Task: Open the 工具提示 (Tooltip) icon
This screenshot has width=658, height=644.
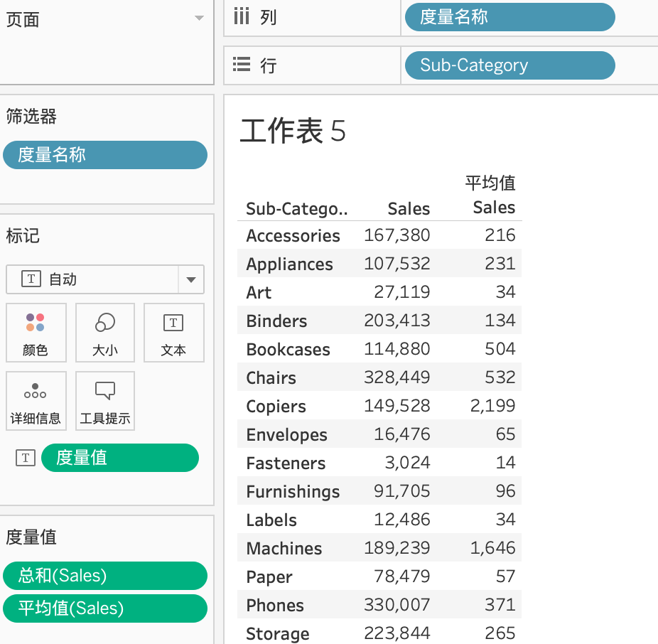Action: tap(104, 400)
